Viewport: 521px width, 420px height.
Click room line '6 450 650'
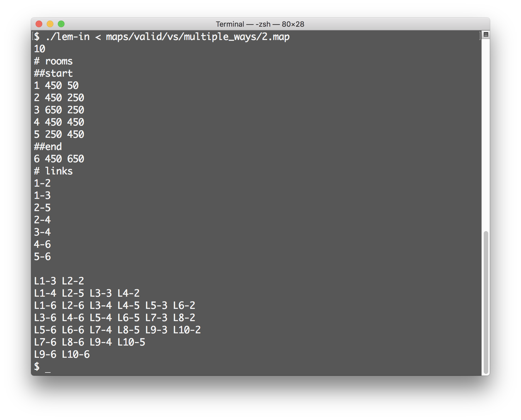click(59, 159)
